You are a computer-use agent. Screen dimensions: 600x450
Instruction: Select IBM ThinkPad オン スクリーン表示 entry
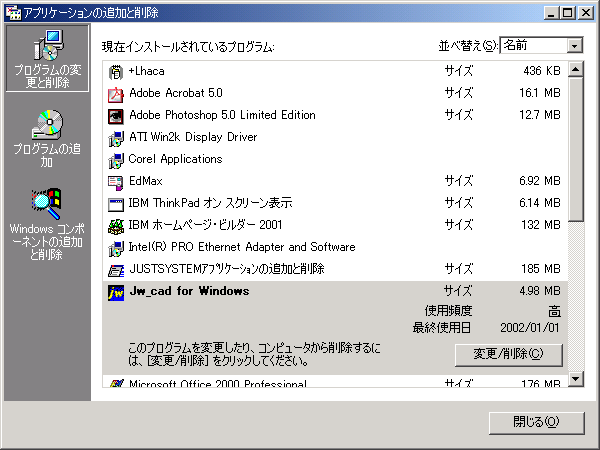click(335, 204)
